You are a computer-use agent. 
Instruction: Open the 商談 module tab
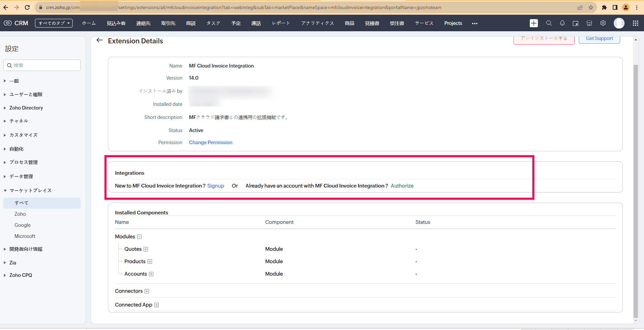[x=191, y=23]
